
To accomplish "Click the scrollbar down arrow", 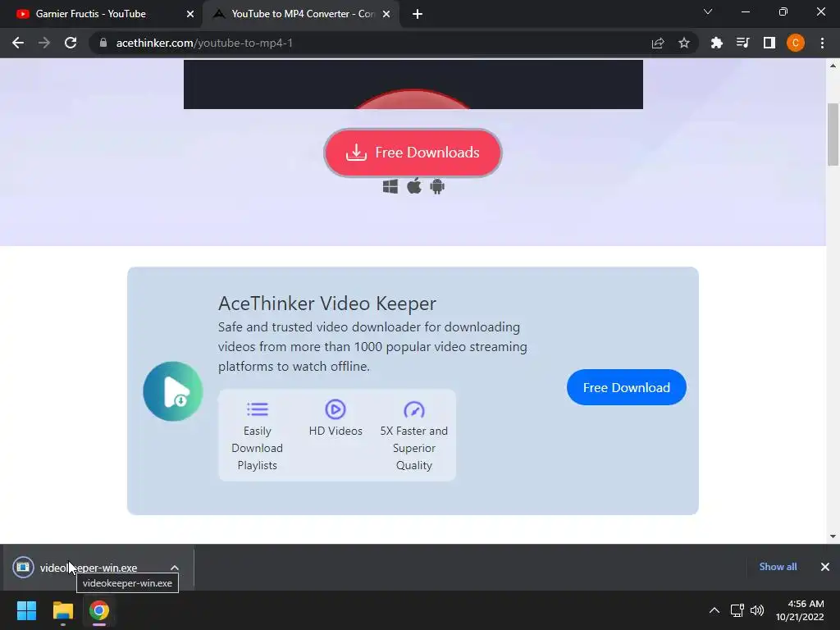I will coord(833,536).
